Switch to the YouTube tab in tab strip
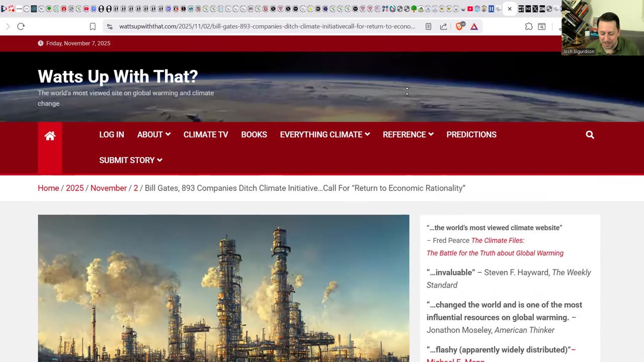The width and height of the screenshot is (644, 362). point(470,9)
